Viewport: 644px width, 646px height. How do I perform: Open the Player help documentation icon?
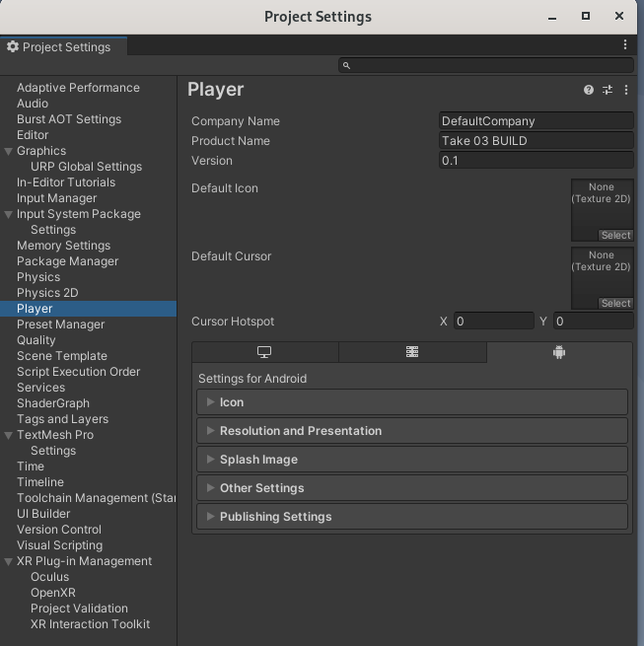pos(589,90)
